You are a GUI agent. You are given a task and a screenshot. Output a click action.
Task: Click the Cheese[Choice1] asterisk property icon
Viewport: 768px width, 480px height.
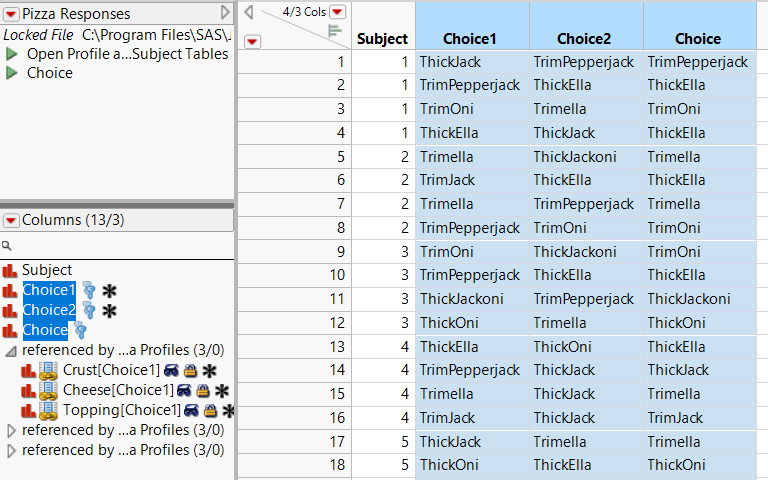click(222, 391)
